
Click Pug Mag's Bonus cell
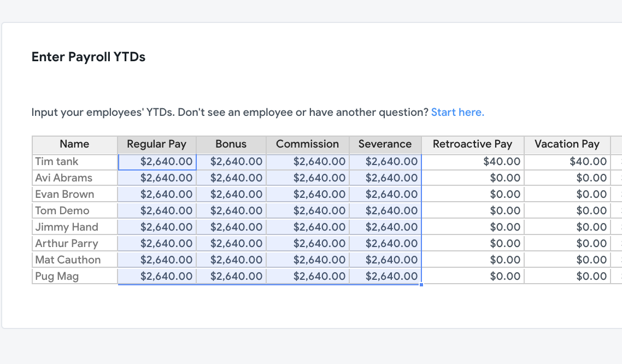[231, 276]
